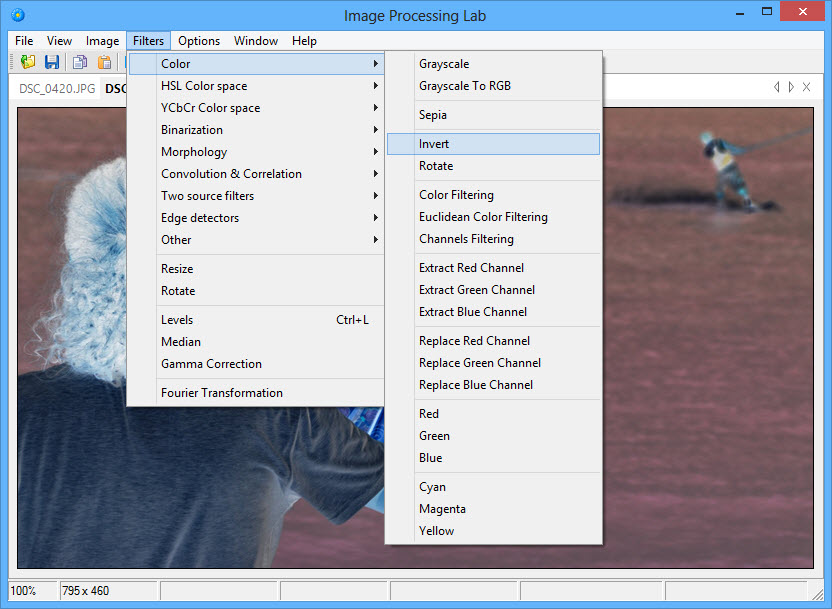Close the Image Processing Lab window
This screenshot has width=832, height=609.
pyautogui.click(x=802, y=11)
